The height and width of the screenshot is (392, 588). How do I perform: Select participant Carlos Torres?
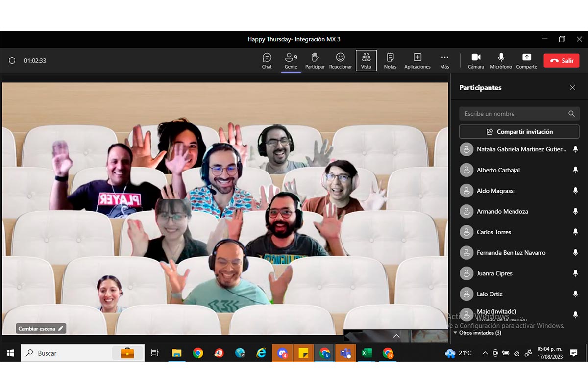click(x=519, y=232)
